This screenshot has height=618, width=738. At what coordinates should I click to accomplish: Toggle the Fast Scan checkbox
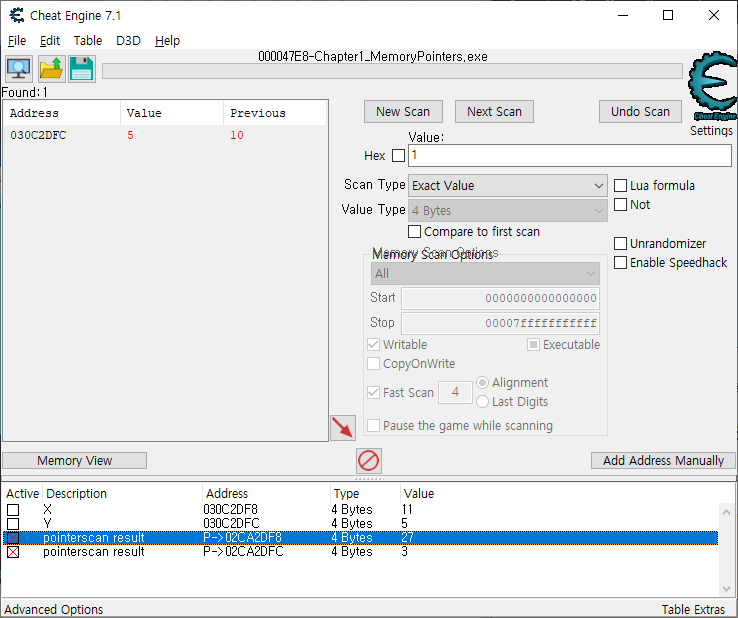tap(373, 393)
